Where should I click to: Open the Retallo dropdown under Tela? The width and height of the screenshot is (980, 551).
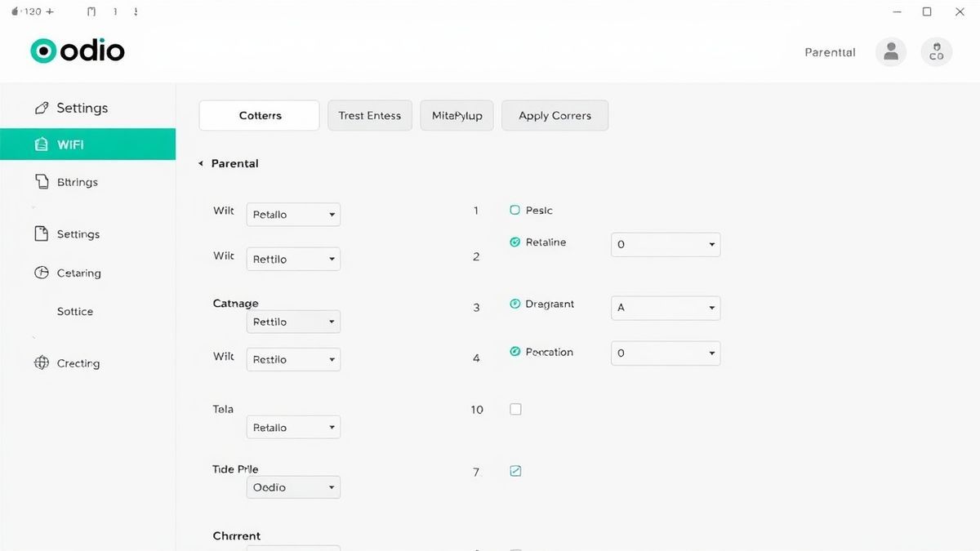click(293, 427)
